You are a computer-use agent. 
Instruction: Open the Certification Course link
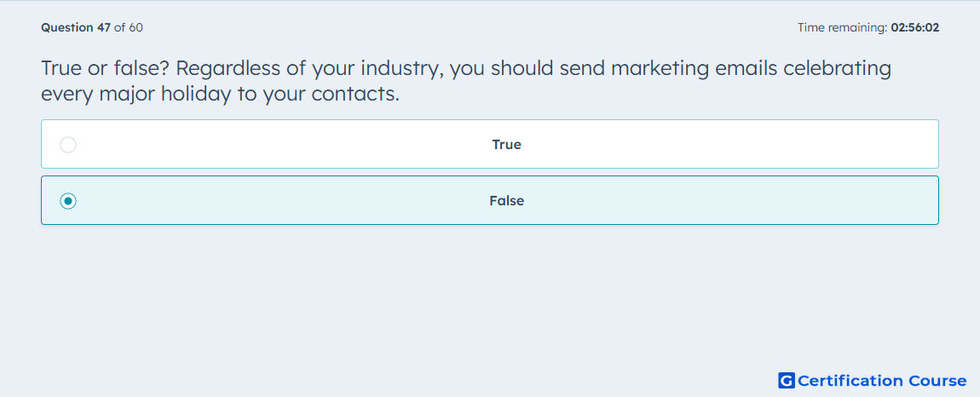click(881, 381)
